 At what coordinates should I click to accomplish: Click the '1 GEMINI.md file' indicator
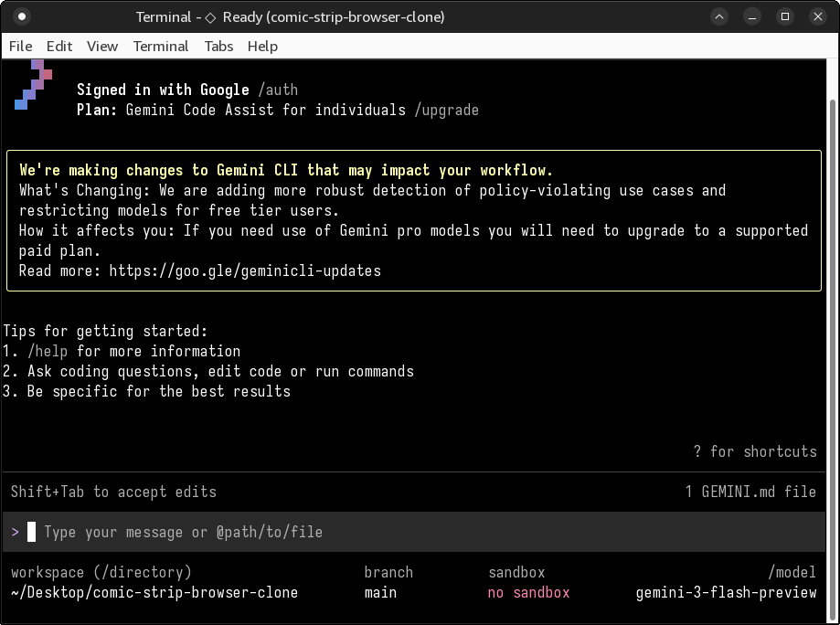point(750,492)
